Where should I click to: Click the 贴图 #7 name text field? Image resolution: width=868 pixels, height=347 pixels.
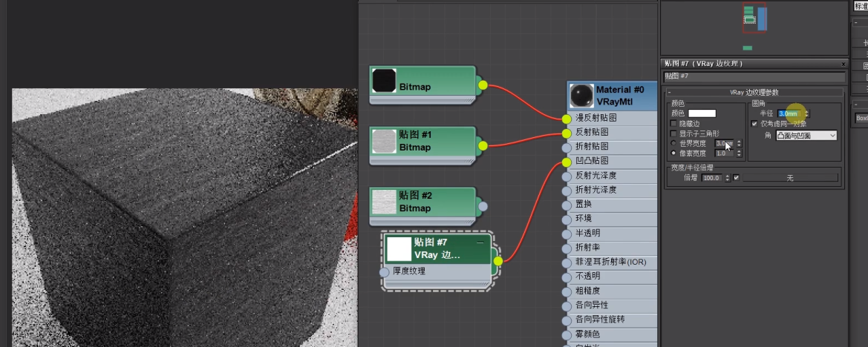753,76
